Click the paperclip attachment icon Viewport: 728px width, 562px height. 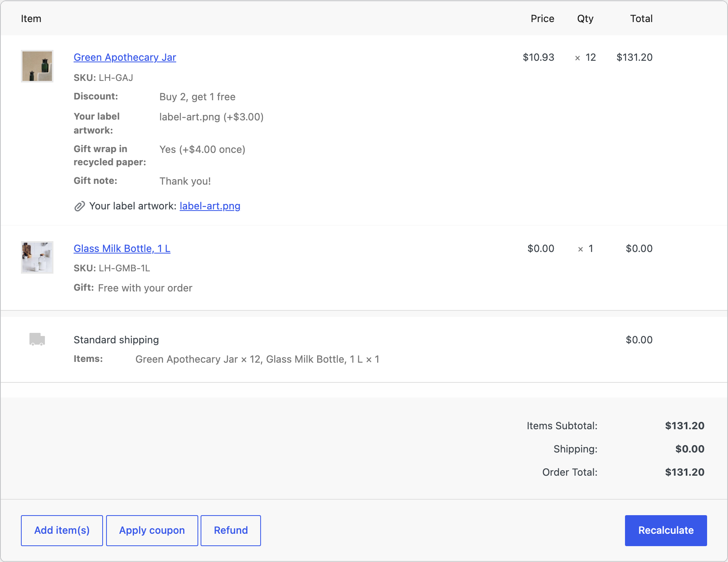(x=79, y=206)
